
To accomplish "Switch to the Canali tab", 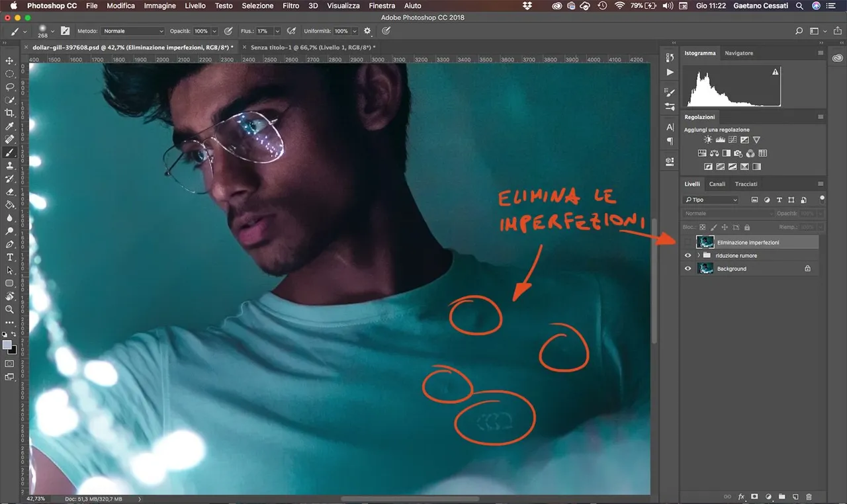I will (x=717, y=184).
